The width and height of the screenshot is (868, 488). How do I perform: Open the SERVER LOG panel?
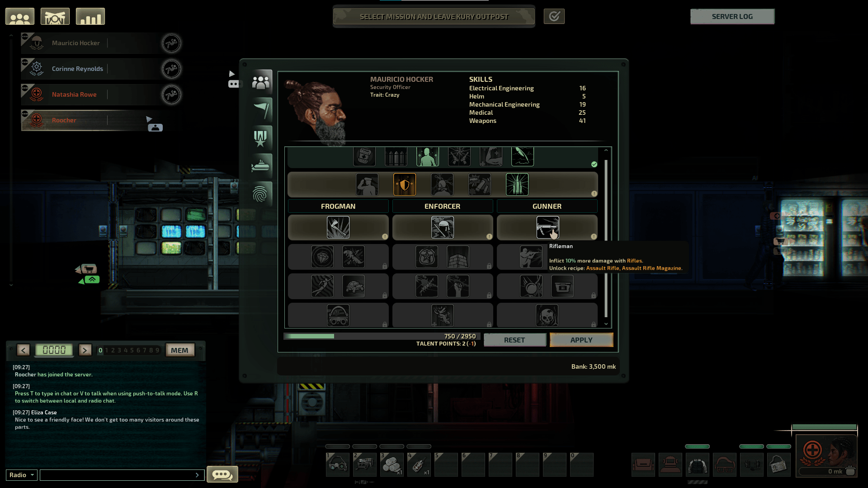(732, 16)
